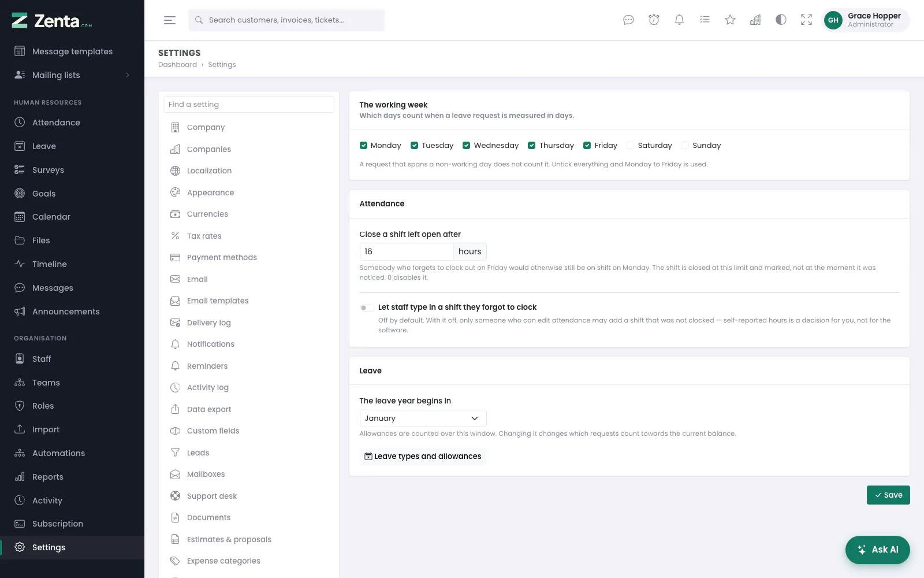Open Support desk settings section
The width and height of the screenshot is (924, 578).
click(249, 496)
